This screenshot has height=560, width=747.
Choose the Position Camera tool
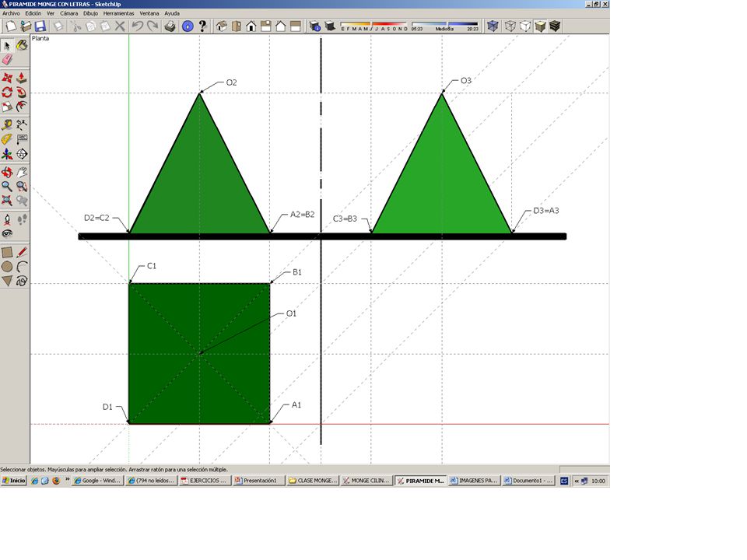(7, 219)
